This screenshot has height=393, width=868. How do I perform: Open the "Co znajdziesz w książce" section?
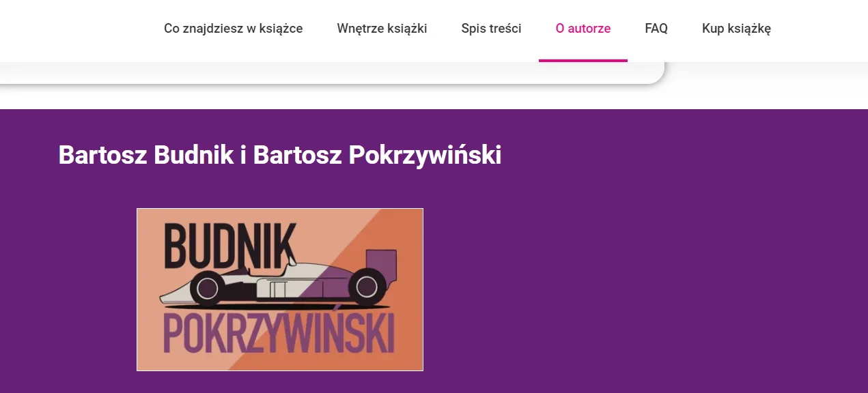click(x=233, y=29)
